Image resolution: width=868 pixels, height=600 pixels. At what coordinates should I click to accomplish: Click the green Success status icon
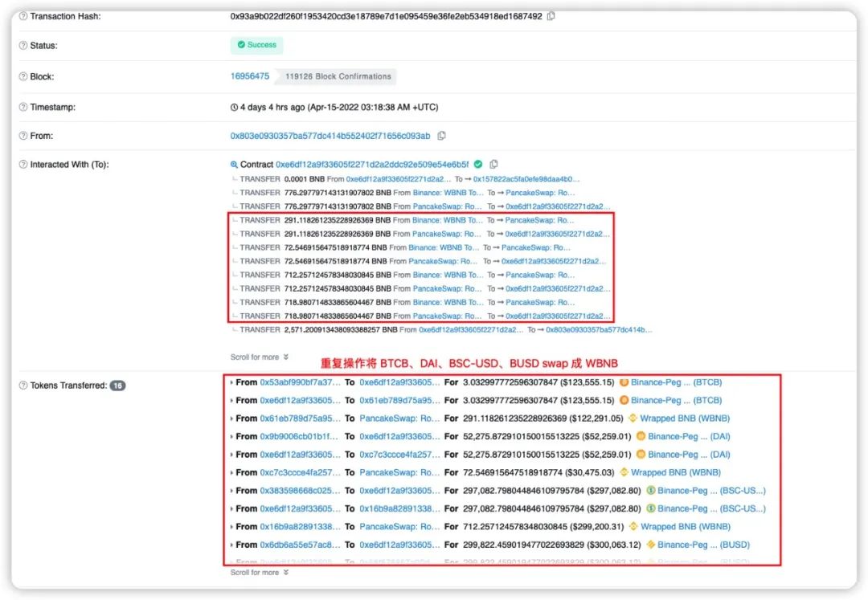pos(241,45)
